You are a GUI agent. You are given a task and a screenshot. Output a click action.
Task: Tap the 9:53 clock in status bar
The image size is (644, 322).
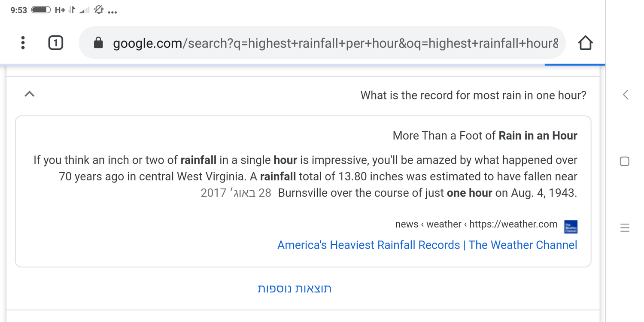pyautogui.click(x=18, y=10)
